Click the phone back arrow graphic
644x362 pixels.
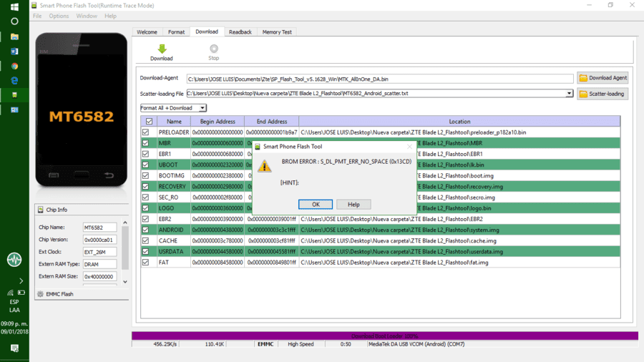(x=109, y=175)
